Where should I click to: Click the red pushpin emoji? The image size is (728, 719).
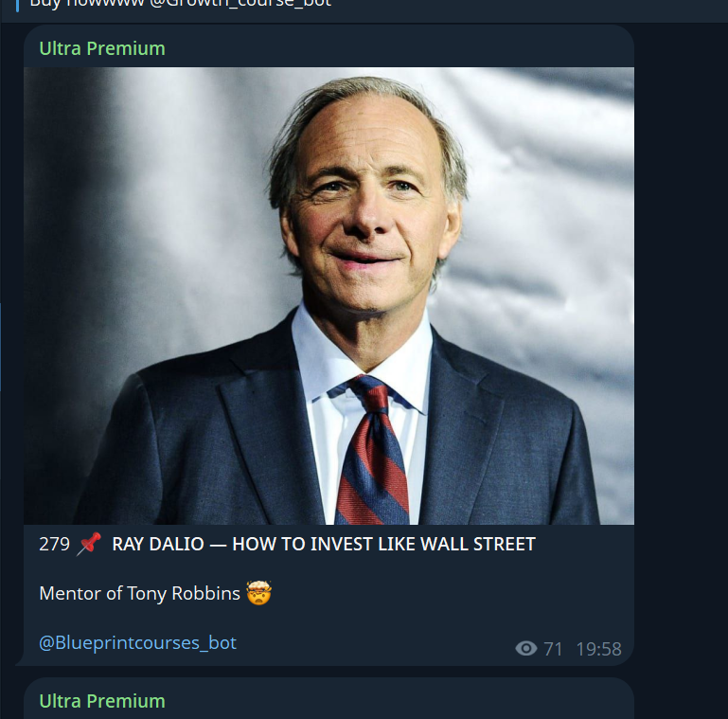(x=90, y=544)
